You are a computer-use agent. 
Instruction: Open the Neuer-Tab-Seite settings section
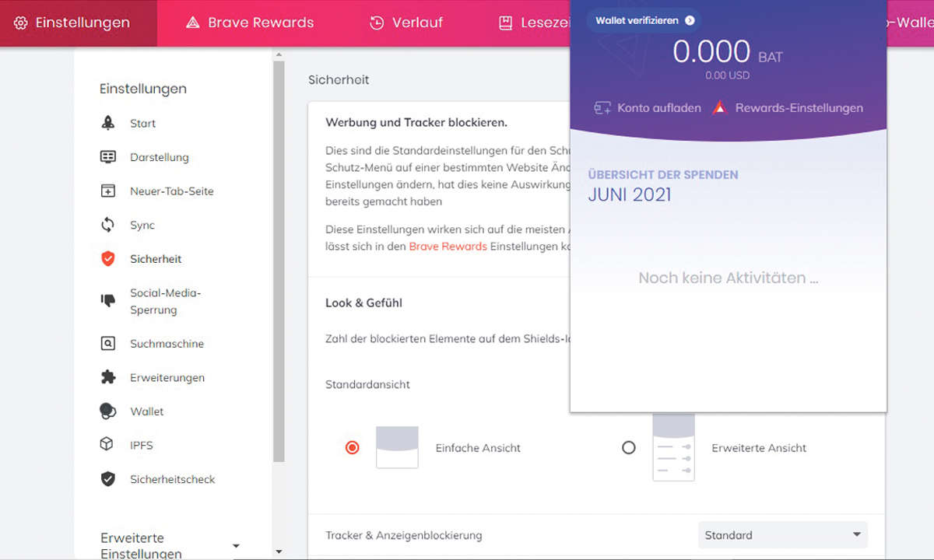click(x=171, y=191)
